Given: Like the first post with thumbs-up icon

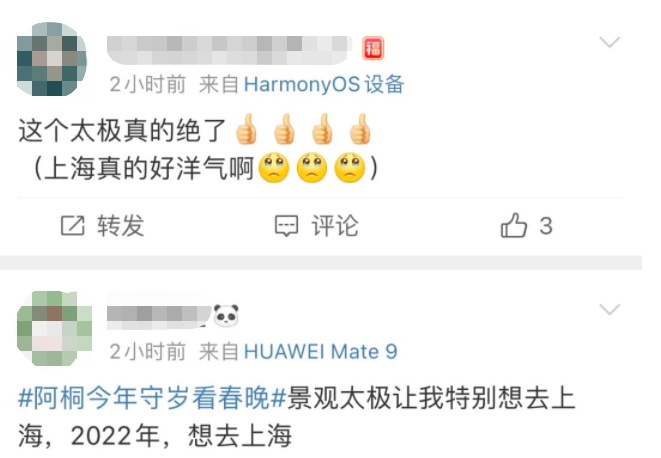Looking at the screenshot, I should [513, 225].
